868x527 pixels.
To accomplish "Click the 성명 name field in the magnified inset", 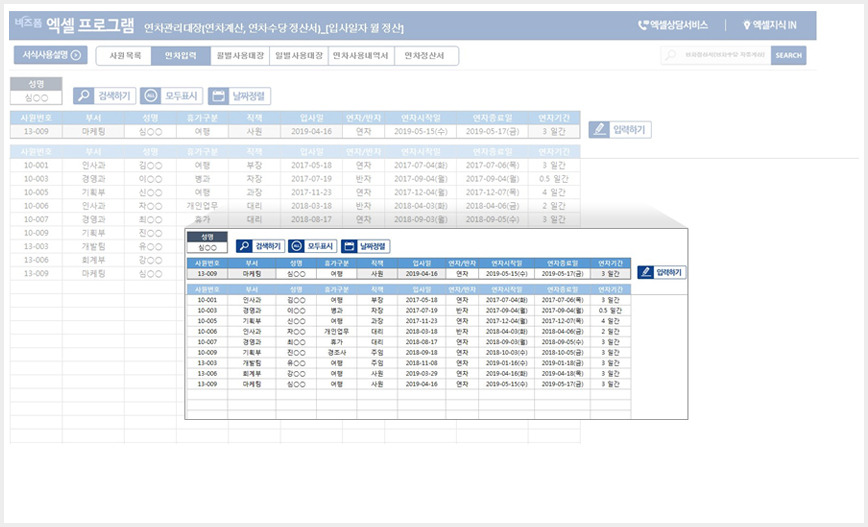I will [207, 247].
